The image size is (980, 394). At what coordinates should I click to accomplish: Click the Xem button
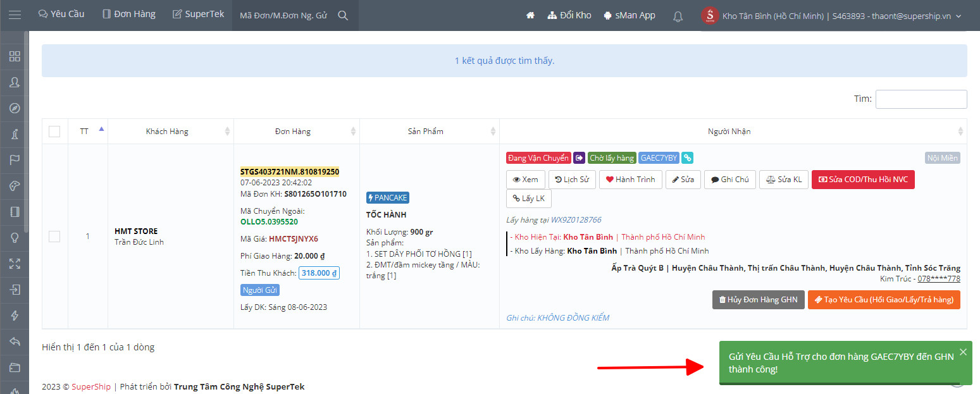(525, 180)
